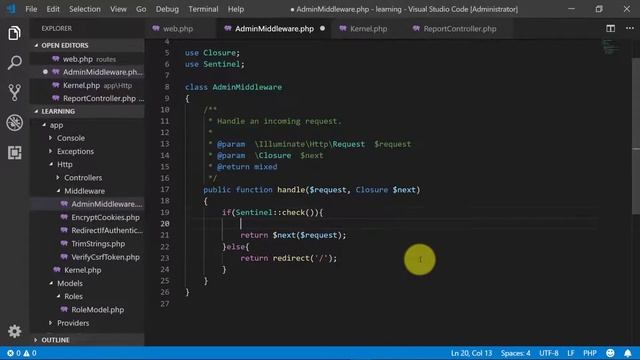Screen dimensions: 640x360
Task: Open the More Actions ellipsis menu
Action: (629, 28)
